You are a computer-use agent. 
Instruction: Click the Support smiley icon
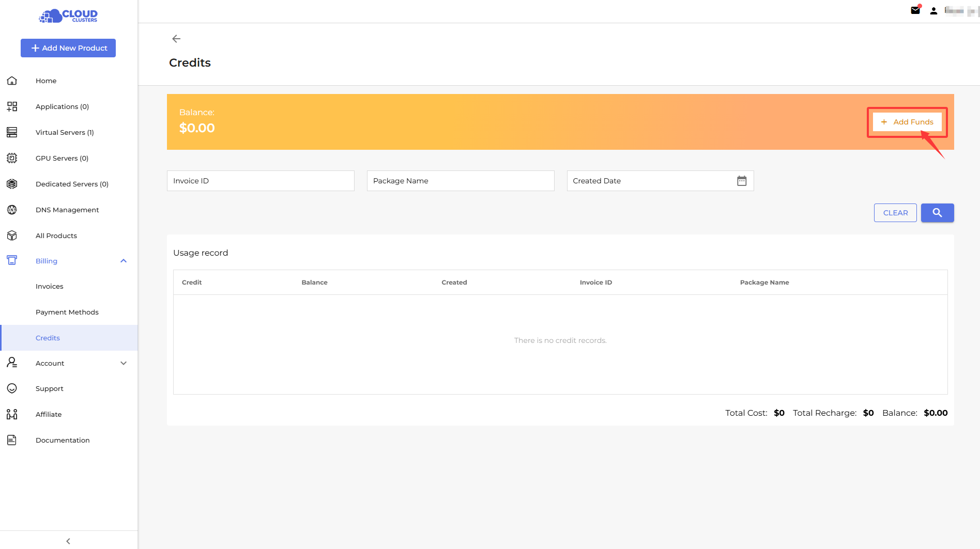12,388
